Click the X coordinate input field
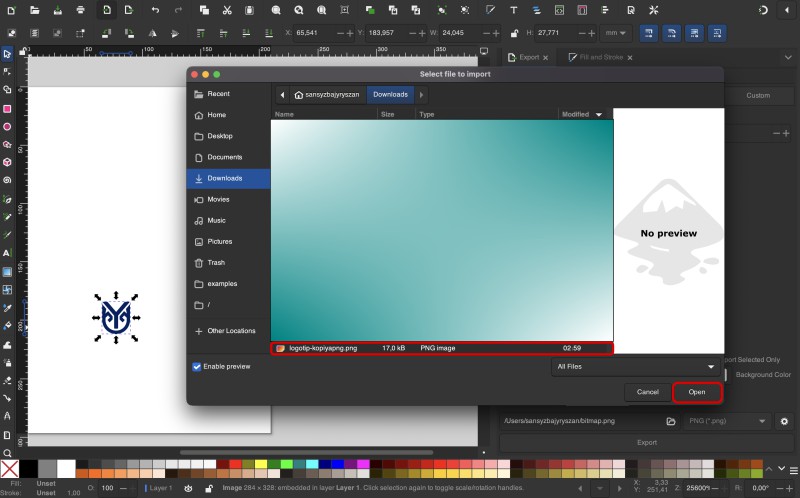The image size is (800, 498). tap(315, 33)
